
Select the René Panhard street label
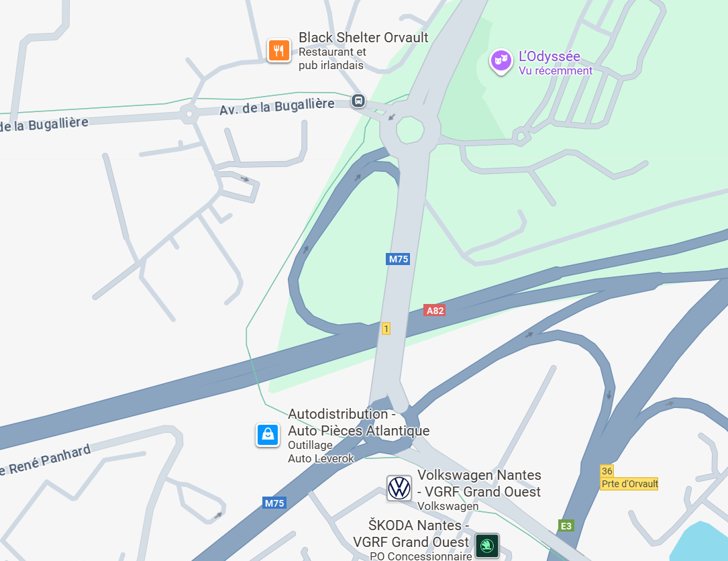(x=45, y=459)
